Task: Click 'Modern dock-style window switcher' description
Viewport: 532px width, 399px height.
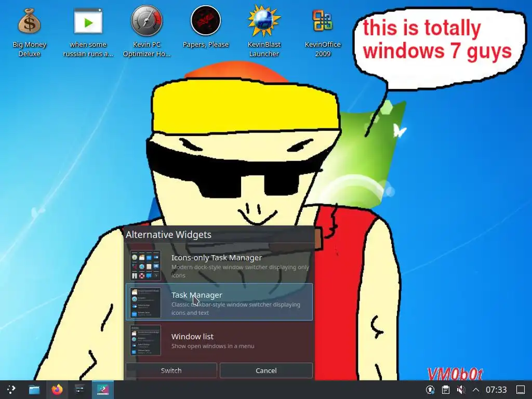Action: pos(240,271)
